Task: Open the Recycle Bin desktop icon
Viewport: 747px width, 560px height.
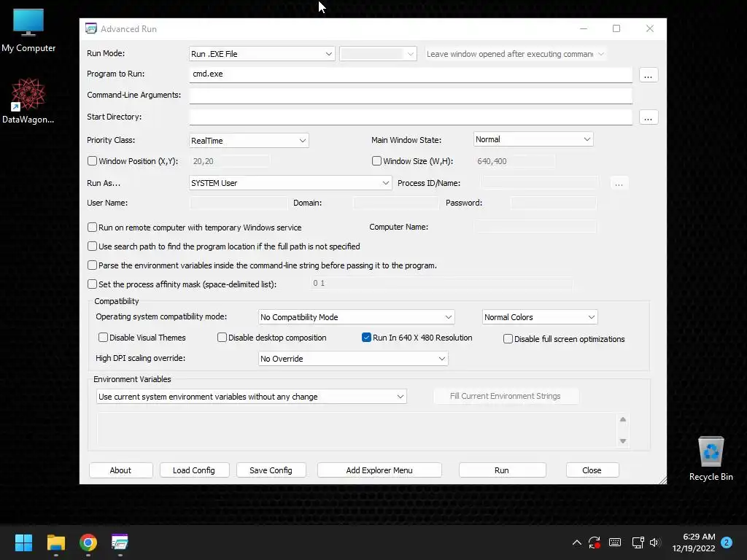Action: [x=711, y=459]
